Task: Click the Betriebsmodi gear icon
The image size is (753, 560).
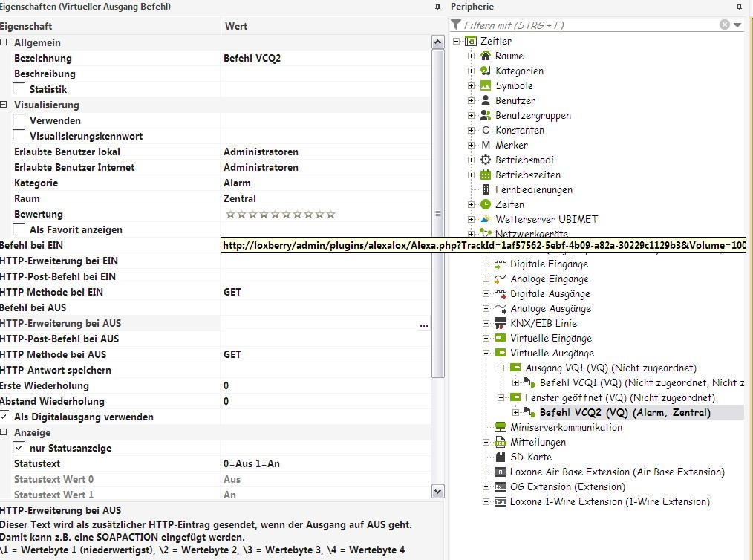Action: tap(486, 160)
